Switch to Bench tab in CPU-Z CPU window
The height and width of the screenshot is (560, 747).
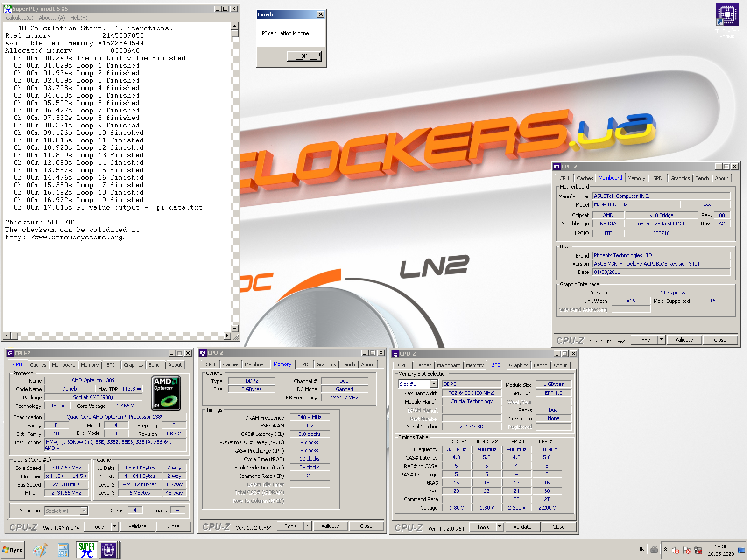point(155,365)
